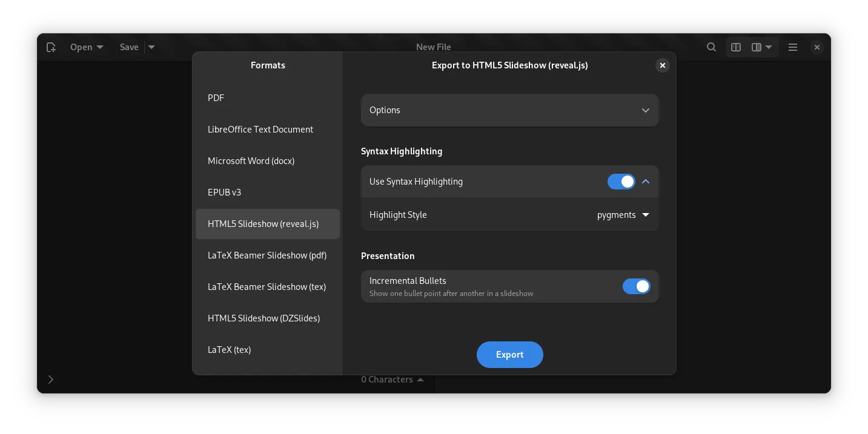Open the hamburger main menu

tap(792, 47)
